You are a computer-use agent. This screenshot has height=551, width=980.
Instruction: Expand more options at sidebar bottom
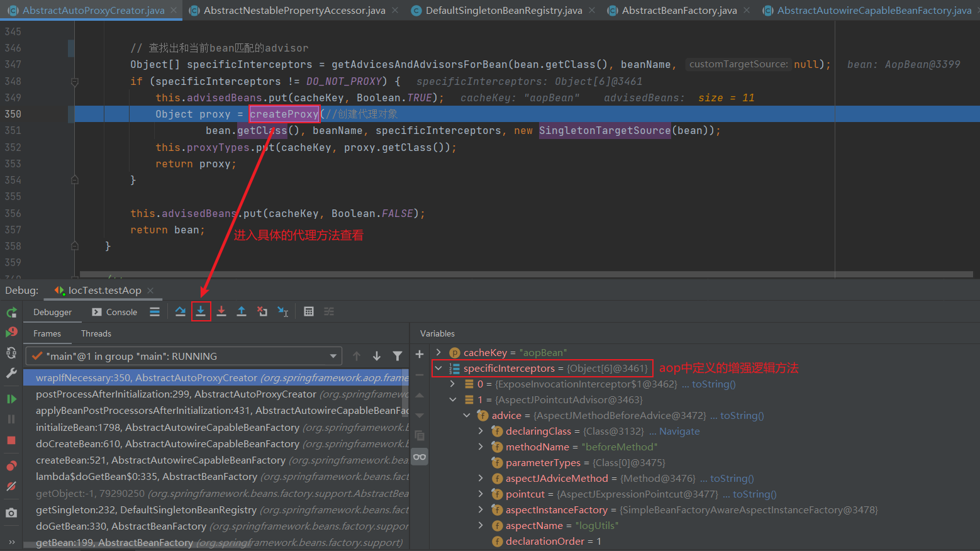[x=11, y=542]
